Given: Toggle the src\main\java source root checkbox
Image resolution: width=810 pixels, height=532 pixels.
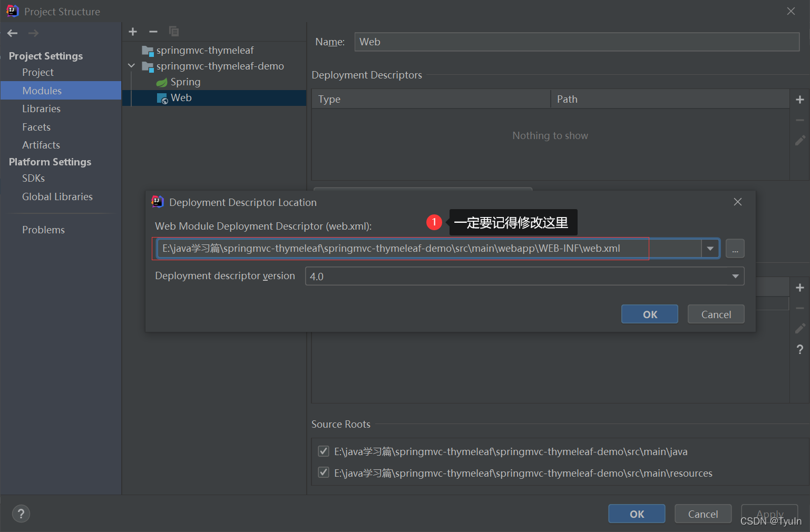Looking at the screenshot, I should pyautogui.click(x=324, y=451).
